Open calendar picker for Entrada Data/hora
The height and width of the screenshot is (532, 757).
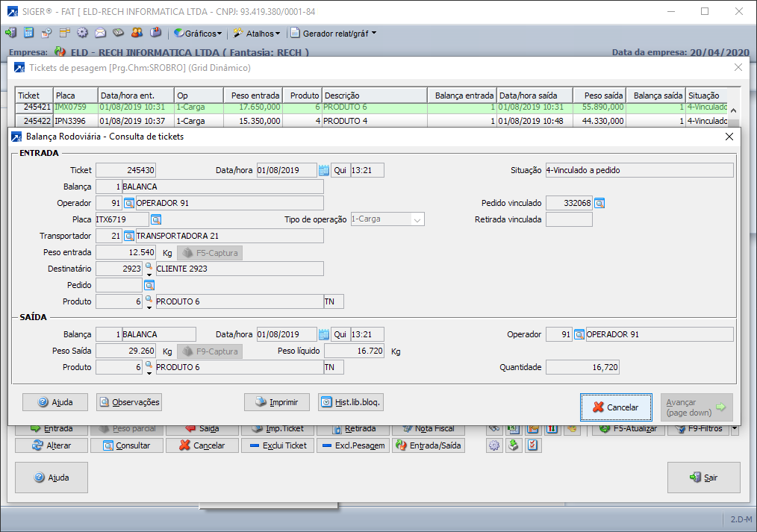pos(323,170)
